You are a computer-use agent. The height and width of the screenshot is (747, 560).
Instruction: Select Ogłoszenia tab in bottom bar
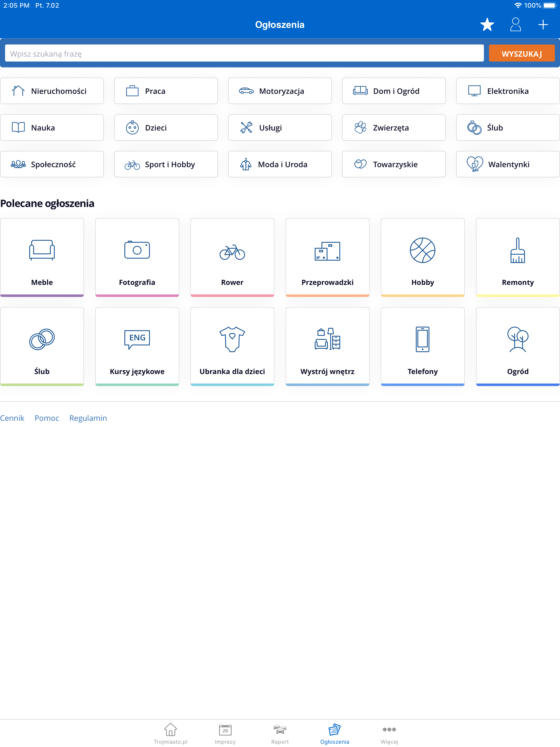pyautogui.click(x=335, y=734)
